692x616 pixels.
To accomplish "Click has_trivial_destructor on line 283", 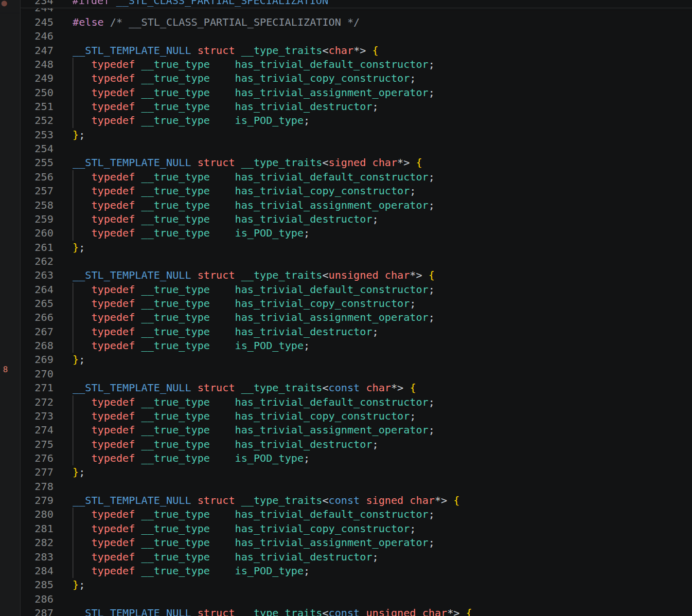I will [x=304, y=557].
